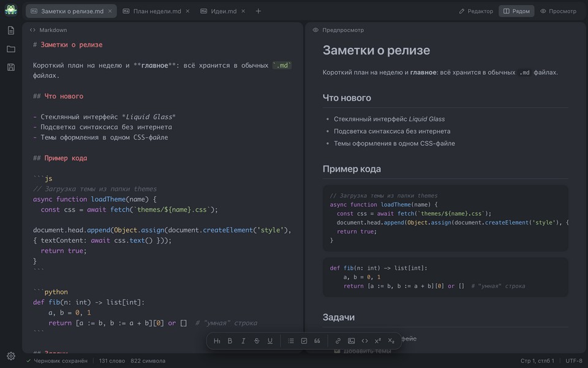Click preview heading Пример кода
Viewport: 588px width, 368px height.
(x=352, y=169)
